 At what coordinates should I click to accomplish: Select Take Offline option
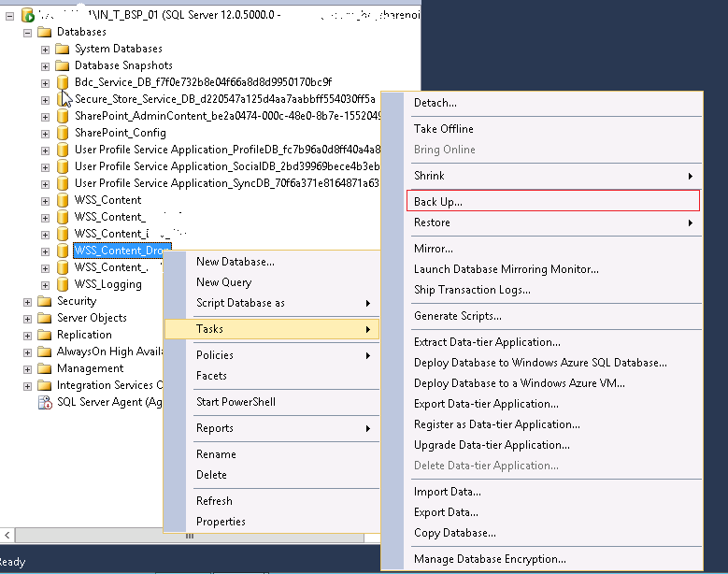(444, 129)
